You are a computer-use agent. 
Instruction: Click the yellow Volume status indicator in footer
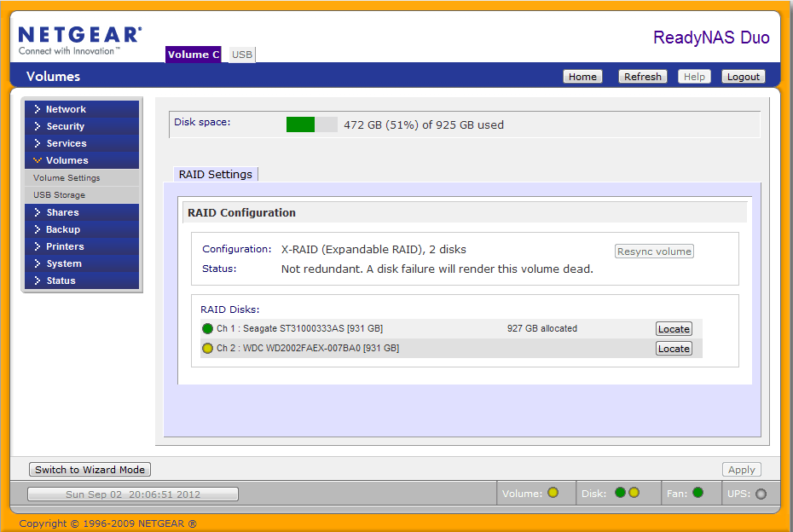553,493
